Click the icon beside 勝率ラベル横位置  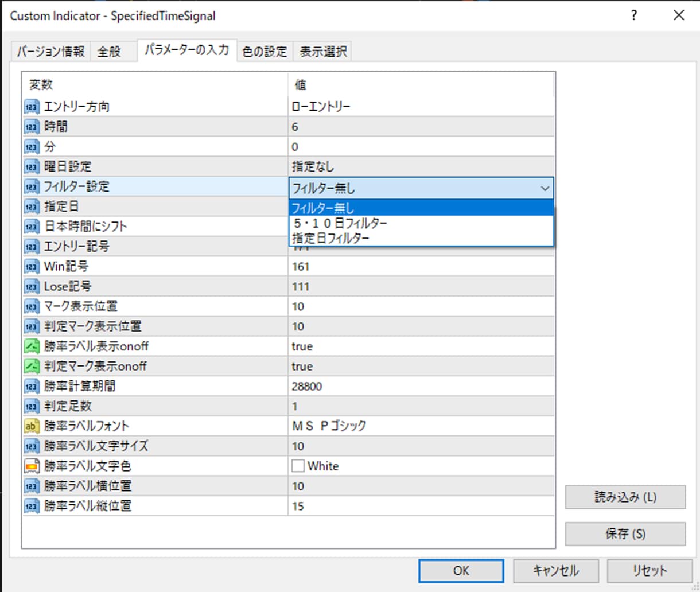point(32,486)
